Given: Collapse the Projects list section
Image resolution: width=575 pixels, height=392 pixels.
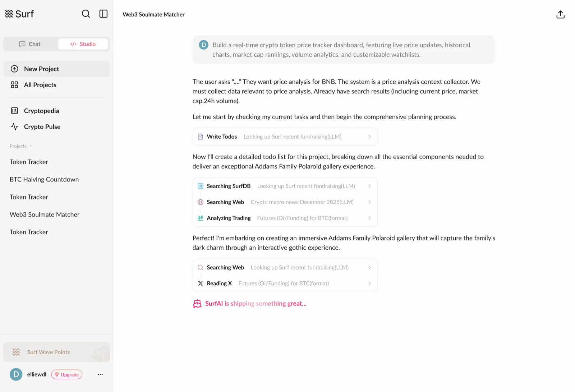Looking at the screenshot, I should click(21, 146).
